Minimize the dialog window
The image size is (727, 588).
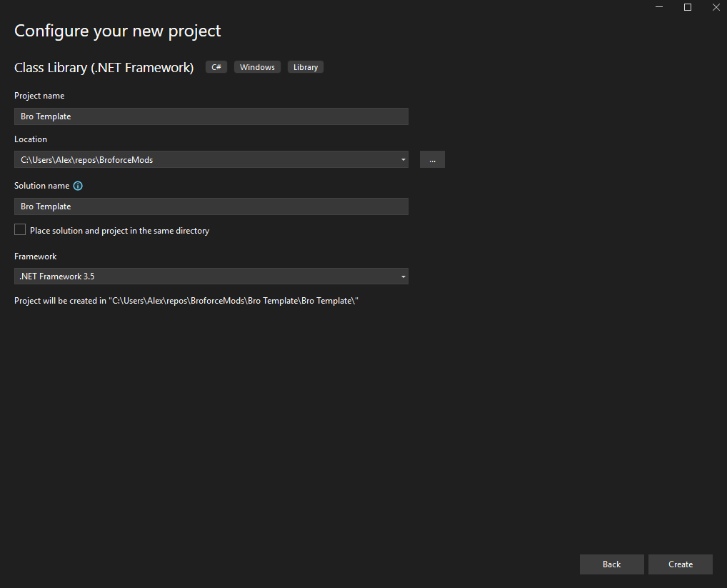click(x=659, y=7)
